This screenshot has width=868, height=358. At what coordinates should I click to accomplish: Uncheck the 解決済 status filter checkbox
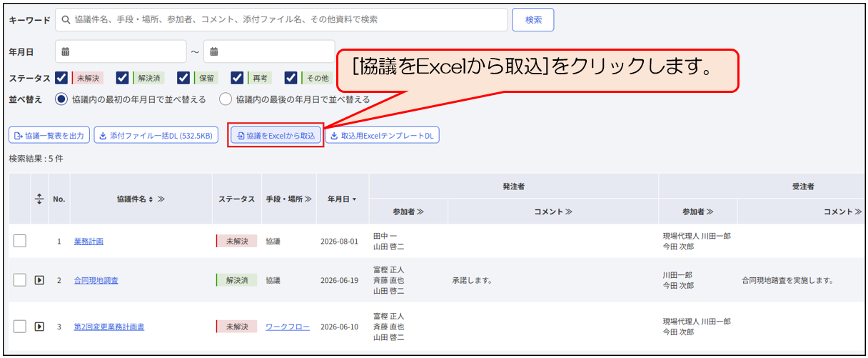122,78
